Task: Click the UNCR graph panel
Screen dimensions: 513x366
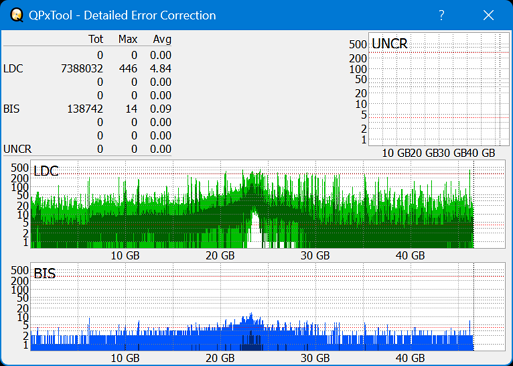Action: (439, 89)
